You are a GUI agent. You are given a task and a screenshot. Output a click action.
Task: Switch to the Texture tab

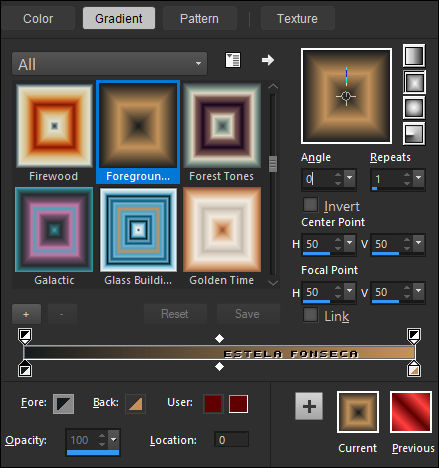coord(297,18)
